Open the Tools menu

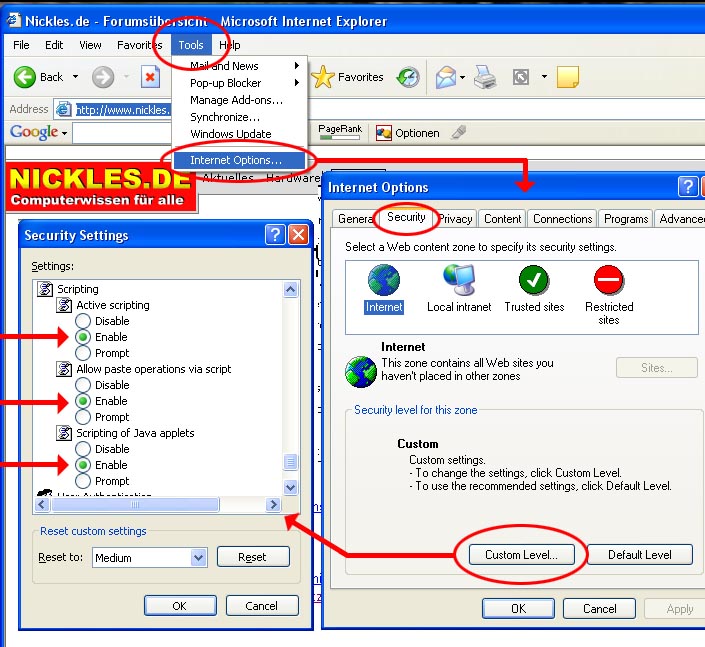tap(191, 45)
